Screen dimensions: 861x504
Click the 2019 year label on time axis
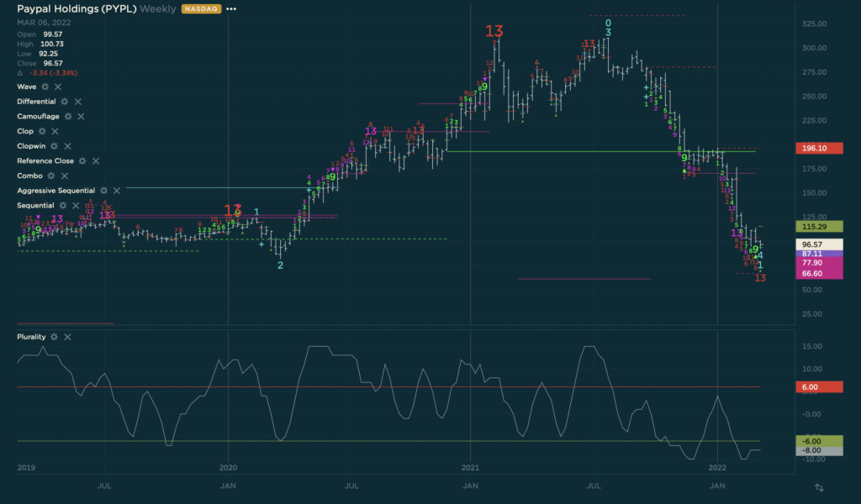26,468
